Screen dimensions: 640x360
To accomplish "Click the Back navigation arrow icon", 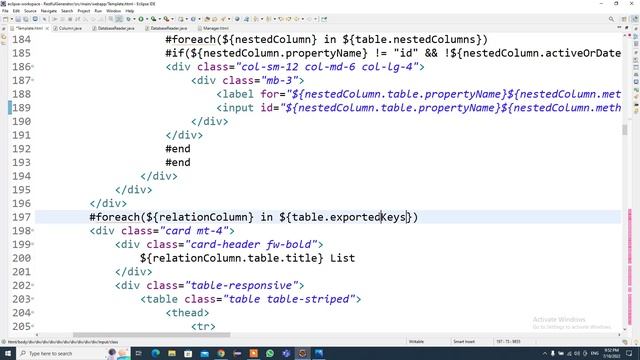I will pyautogui.click(x=297, y=19).
